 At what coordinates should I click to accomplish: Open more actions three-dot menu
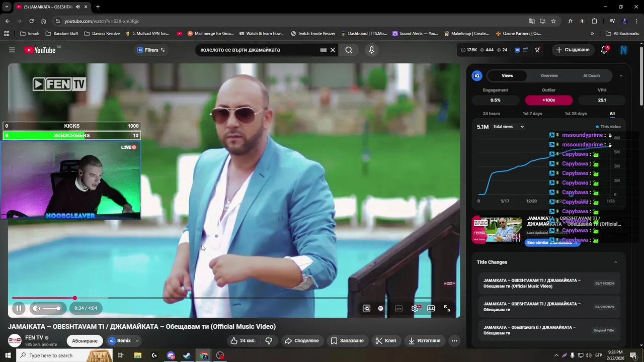coord(454,340)
